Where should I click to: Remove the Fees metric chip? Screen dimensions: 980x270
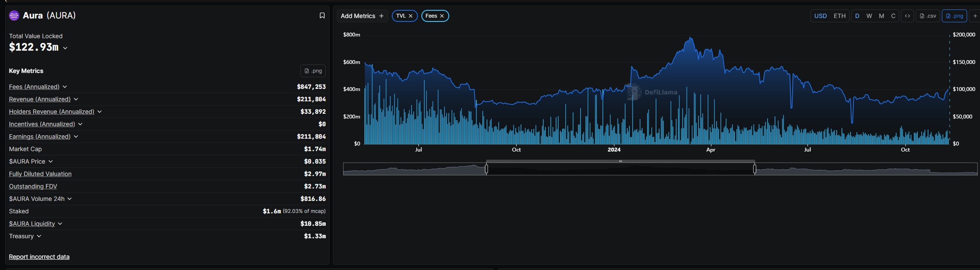pyautogui.click(x=442, y=16)
